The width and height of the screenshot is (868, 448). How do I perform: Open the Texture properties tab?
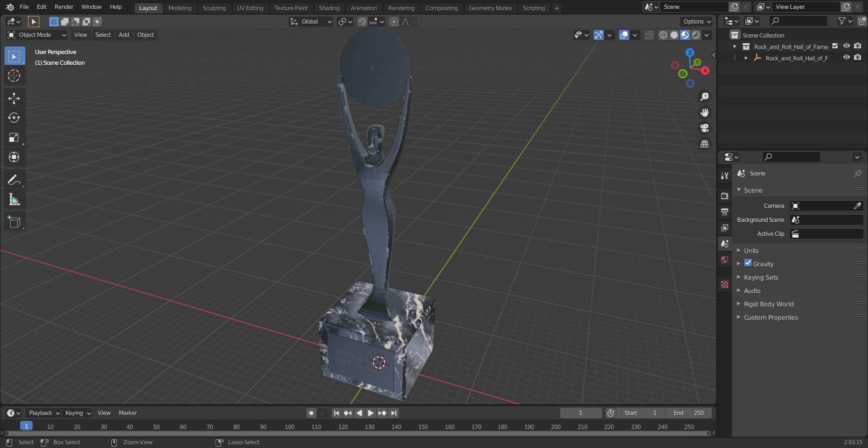724,284
